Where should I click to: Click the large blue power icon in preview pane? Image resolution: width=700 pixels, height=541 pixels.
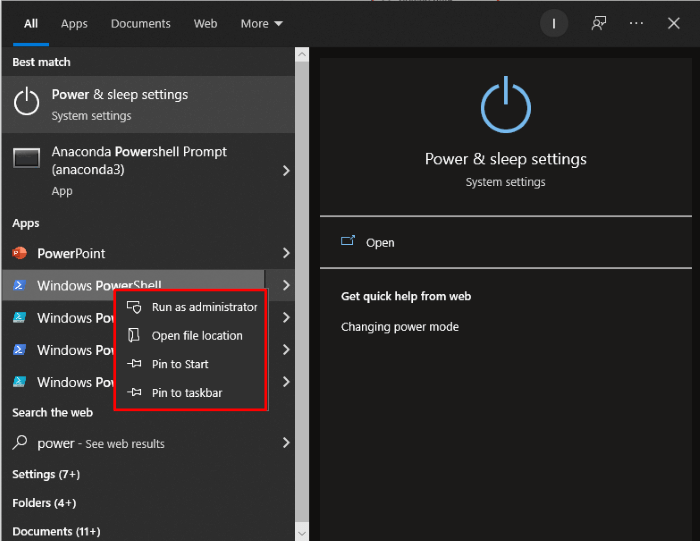pyautogui.click(x=505, y=105)
